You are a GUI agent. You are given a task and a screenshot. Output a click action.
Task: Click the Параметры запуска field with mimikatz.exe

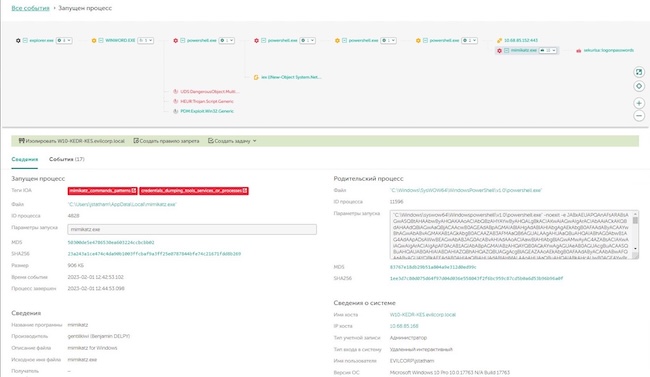click(x=192, y=229)
